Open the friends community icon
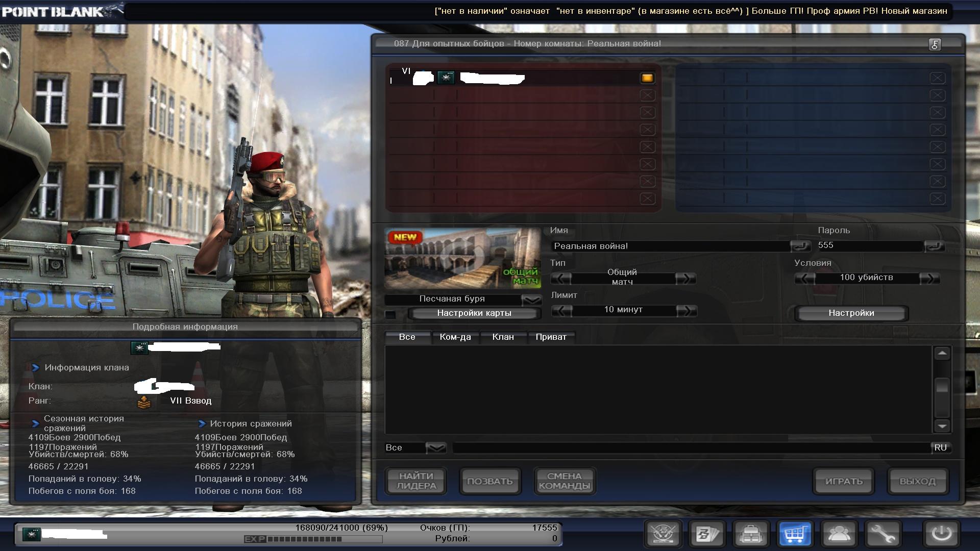The width and height of the screenshot is (980, 551). point(839,534)
